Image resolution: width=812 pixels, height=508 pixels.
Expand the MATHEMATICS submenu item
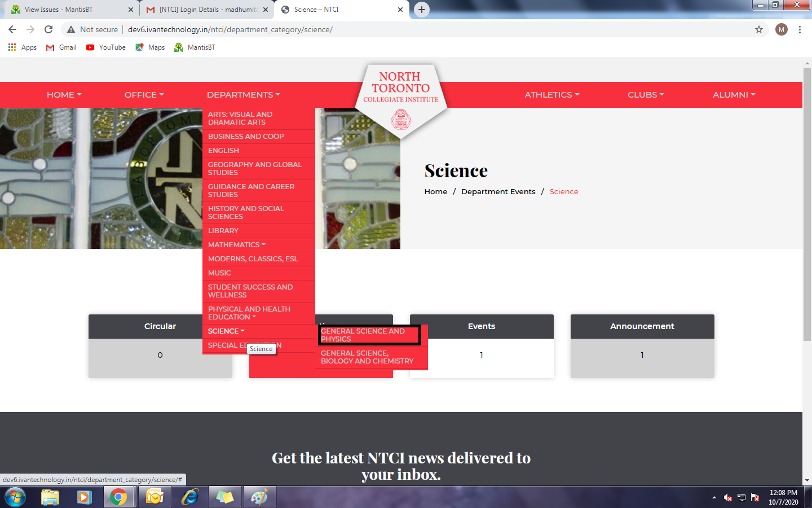click(x=236, y=244)
